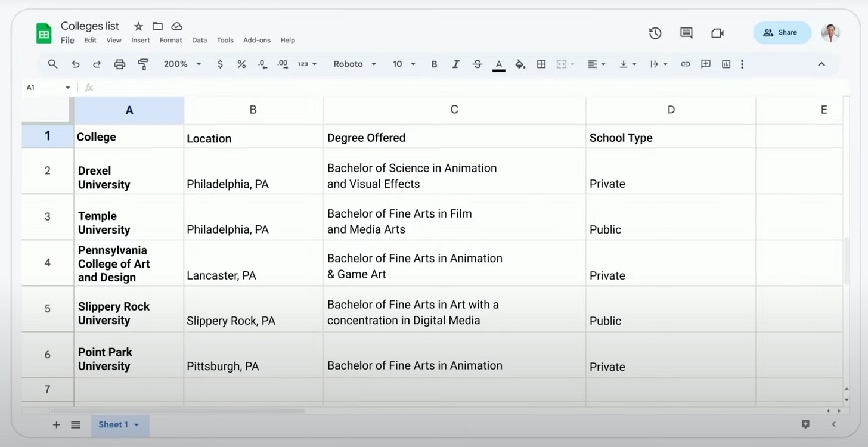Open the Help menu
The image size is (868, 447).
point(288,40)
